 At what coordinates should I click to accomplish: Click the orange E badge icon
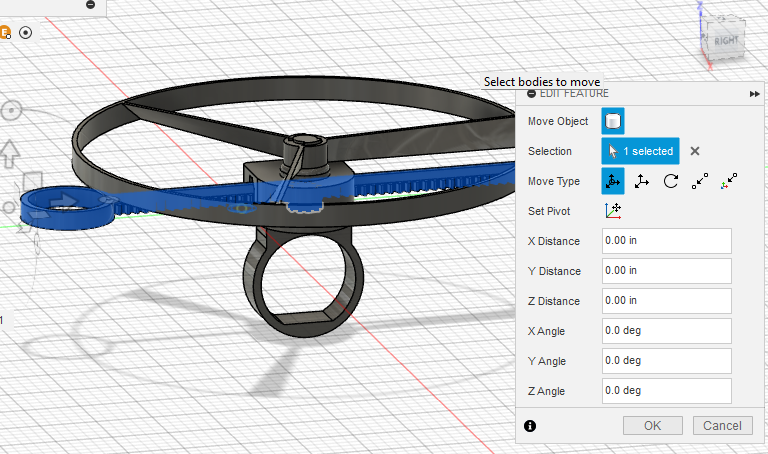tap(5, 33)
